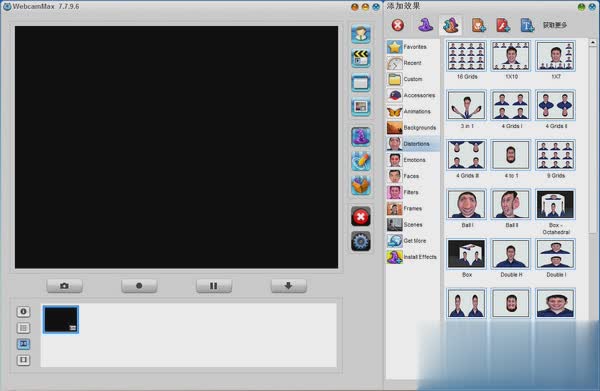Toggle the highlighted blue view icon below list icon
Screen dimensions: 600x391
pos(23,344)
